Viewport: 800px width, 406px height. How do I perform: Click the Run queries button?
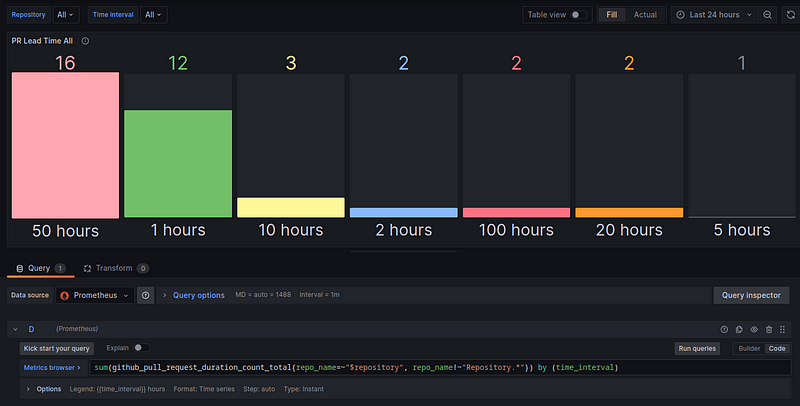[697, 348]
